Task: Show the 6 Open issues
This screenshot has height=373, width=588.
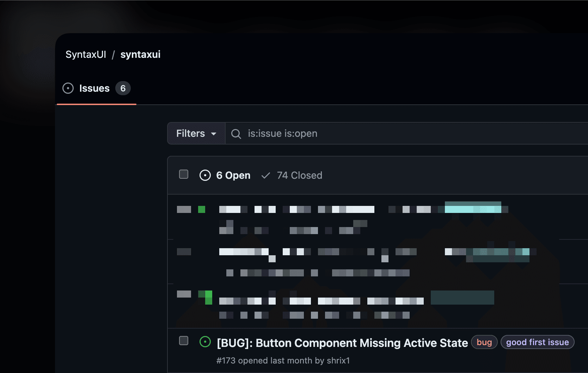Action: tap(225, 175)
